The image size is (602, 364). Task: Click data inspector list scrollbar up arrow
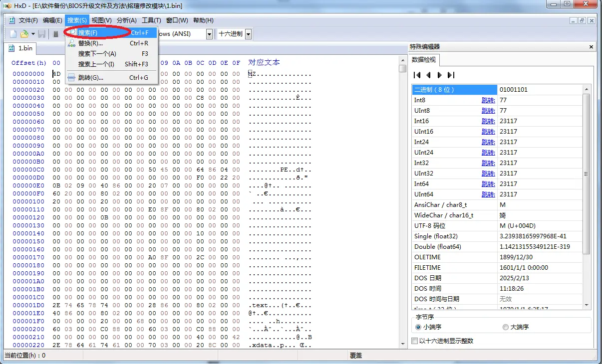point(587,89)
